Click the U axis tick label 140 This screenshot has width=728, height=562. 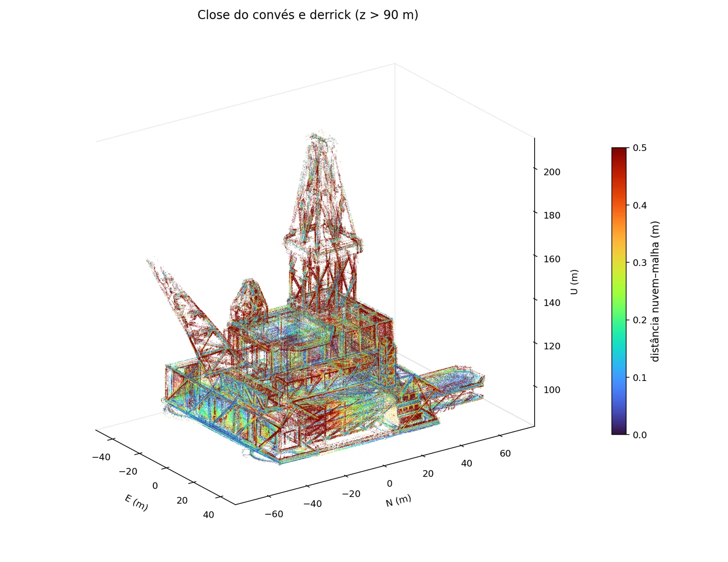coord(552,303)
